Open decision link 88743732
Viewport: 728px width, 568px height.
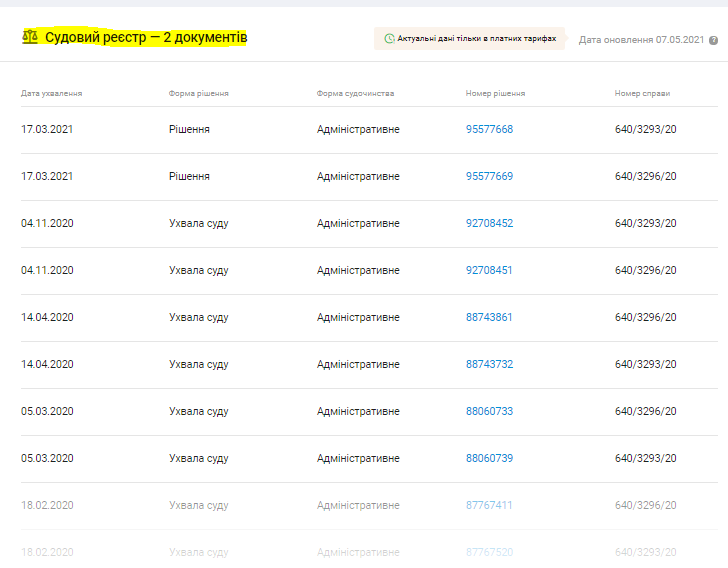click(x=489, y=365)
